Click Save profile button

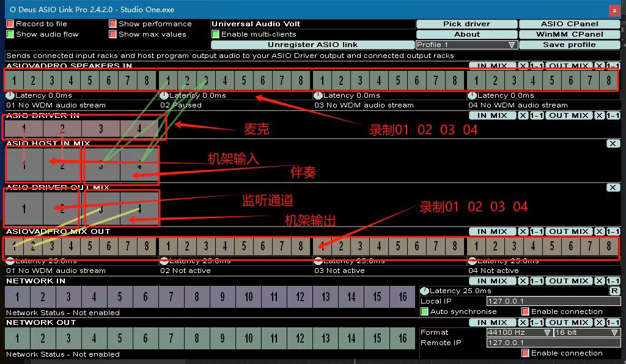(x=570, y=45)
